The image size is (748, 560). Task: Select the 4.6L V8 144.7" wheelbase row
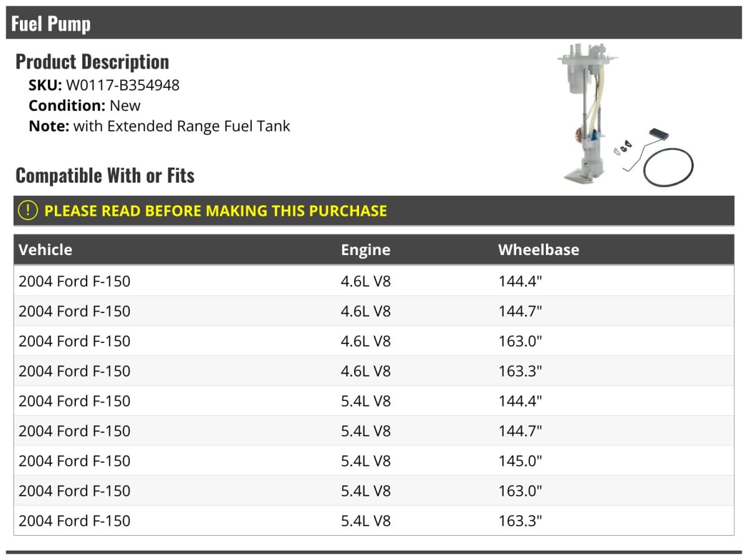pos(373,311)
